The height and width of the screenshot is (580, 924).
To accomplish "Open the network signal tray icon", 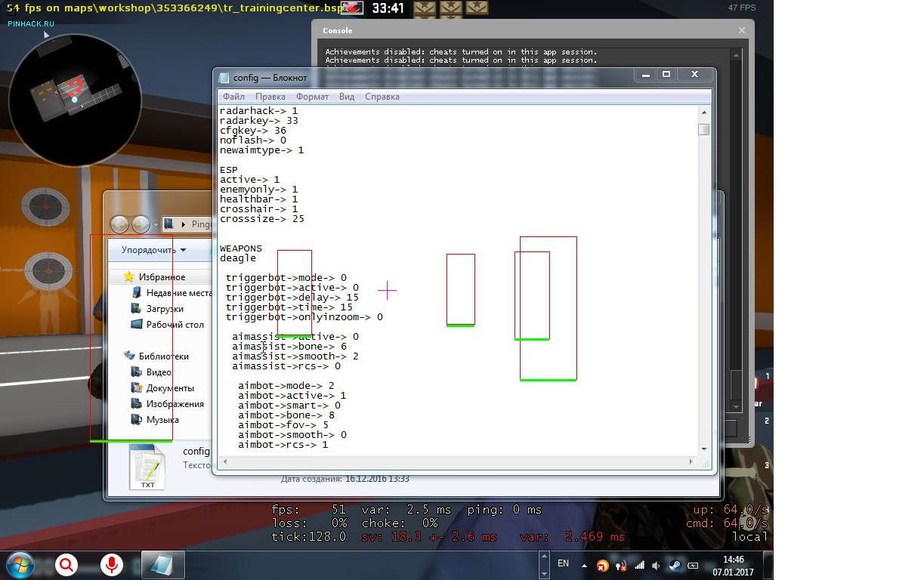I will click(639, 565).
